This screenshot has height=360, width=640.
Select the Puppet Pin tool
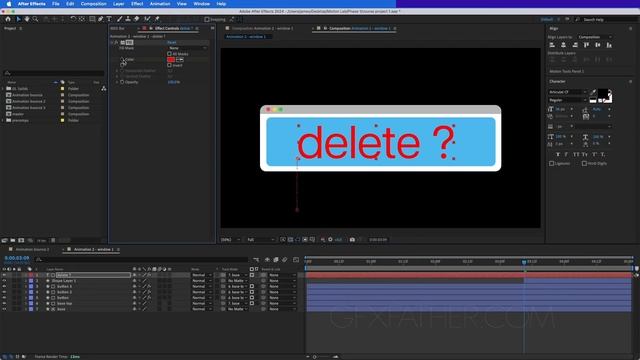coord(157,19)
